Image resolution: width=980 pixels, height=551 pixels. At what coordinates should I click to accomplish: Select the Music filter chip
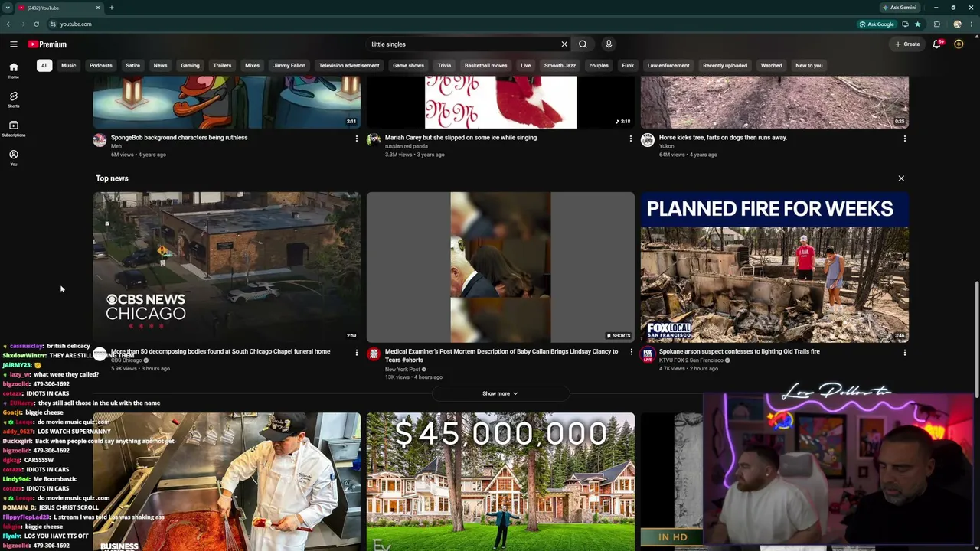(x=69, y=65)
